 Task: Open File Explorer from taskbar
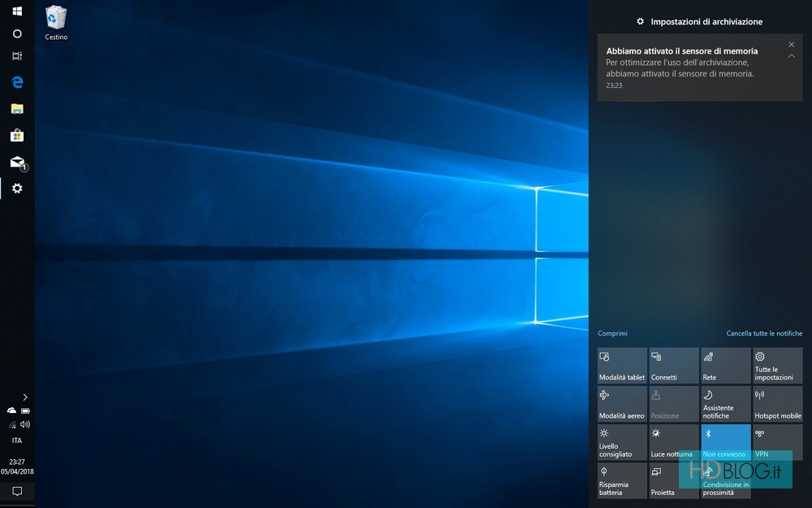click(x=17, y=109)
